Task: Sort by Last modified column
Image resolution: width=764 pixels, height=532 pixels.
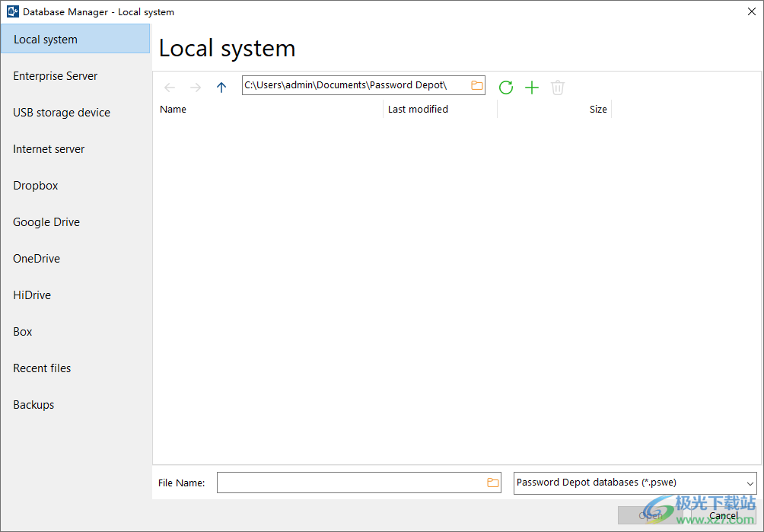Action: click(441, 109)
